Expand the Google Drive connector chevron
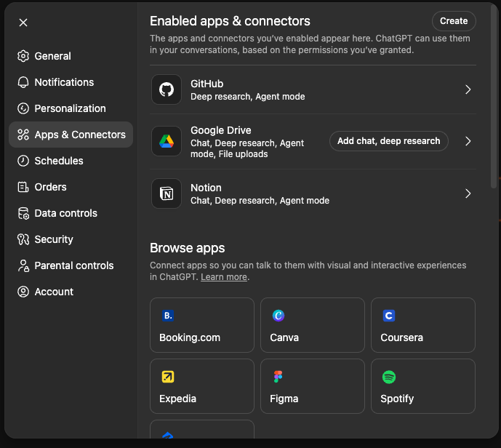The image size is (501, 448). (468, 141)
